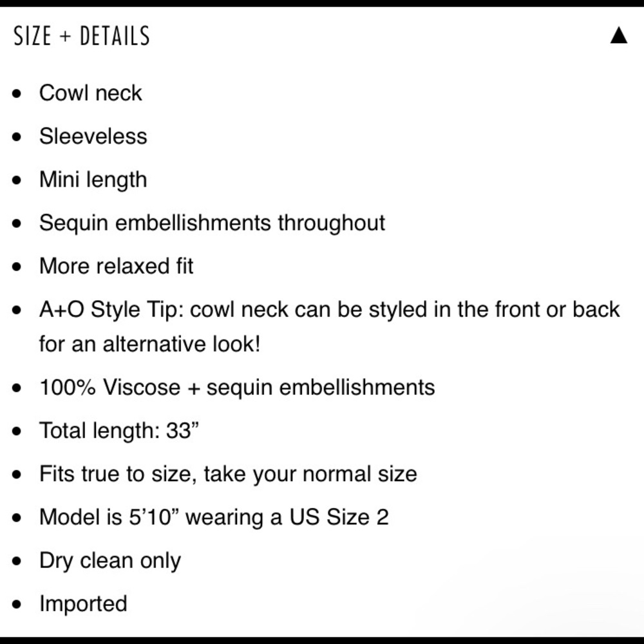The height and width of the screenshot is (644, 644).
Task: Click the bullet beside Imported
Action: click(x=17, y=605)
